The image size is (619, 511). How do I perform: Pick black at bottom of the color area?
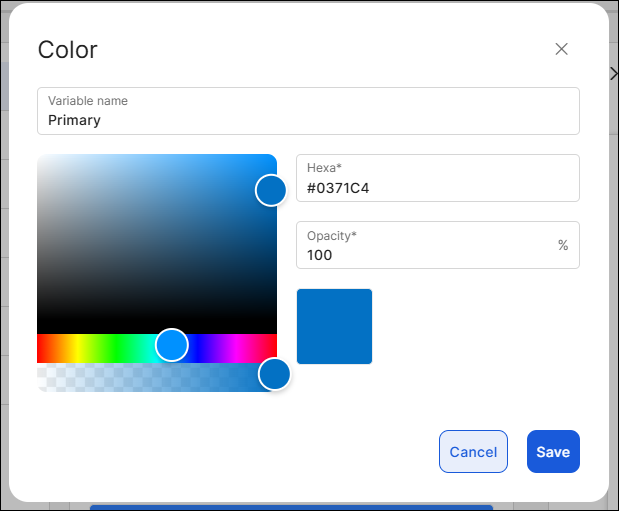tap(156, 328)
